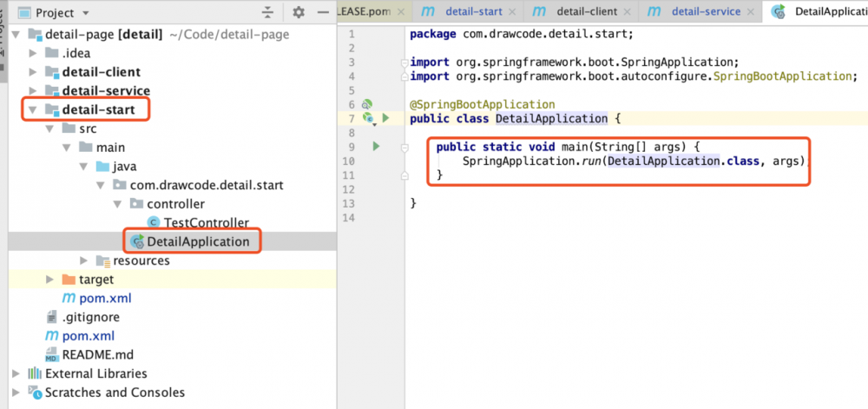Open the Project view dropdown
The height and width of the screenshot is (409, 868).
coord(85,13)
